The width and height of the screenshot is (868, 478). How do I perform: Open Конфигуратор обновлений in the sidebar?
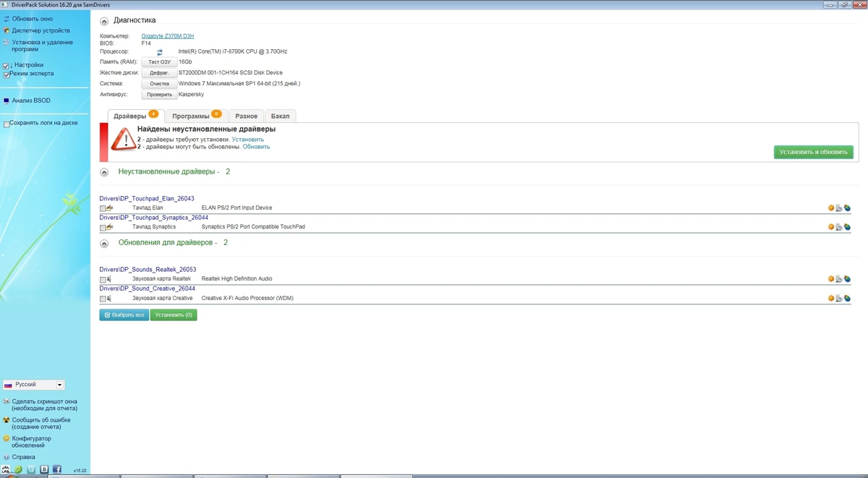[32, 442]
